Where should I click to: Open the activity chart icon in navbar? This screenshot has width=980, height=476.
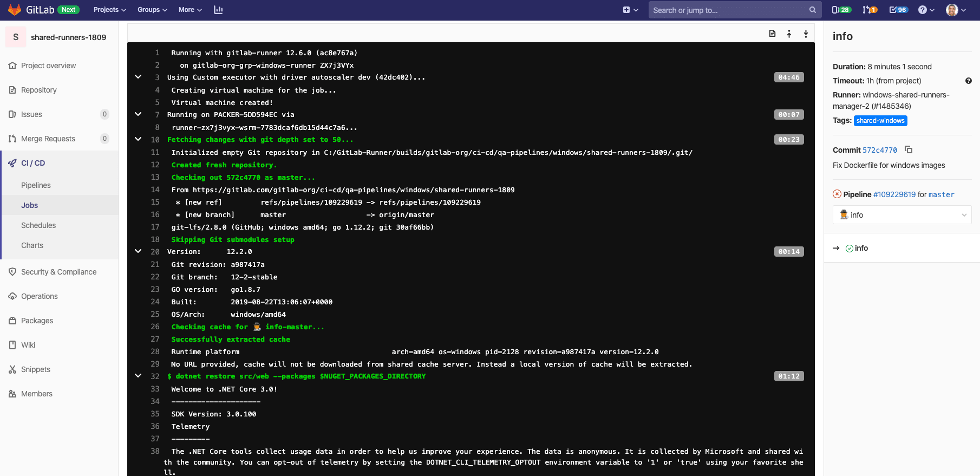(218, 10)
